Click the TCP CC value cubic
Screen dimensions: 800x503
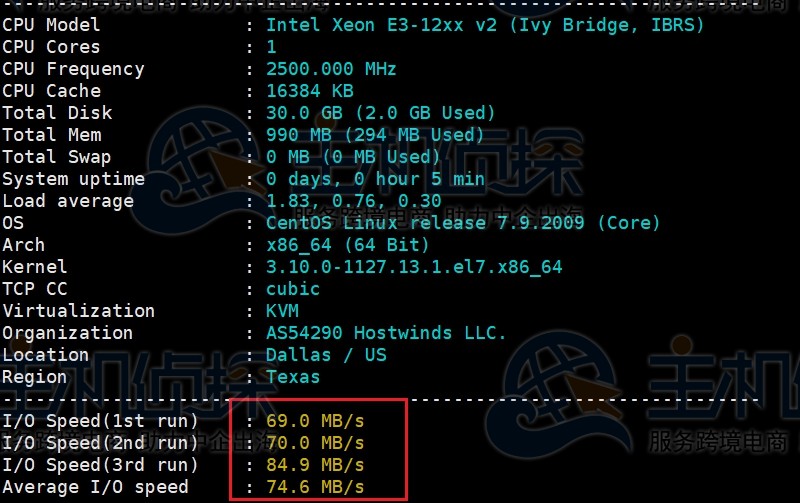293,289
